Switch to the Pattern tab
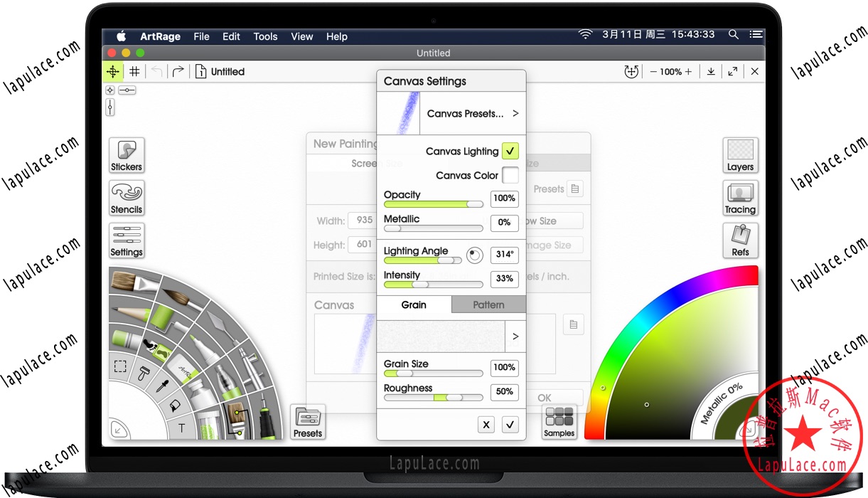This screenshot has height=498, width=868. (488, 304)
